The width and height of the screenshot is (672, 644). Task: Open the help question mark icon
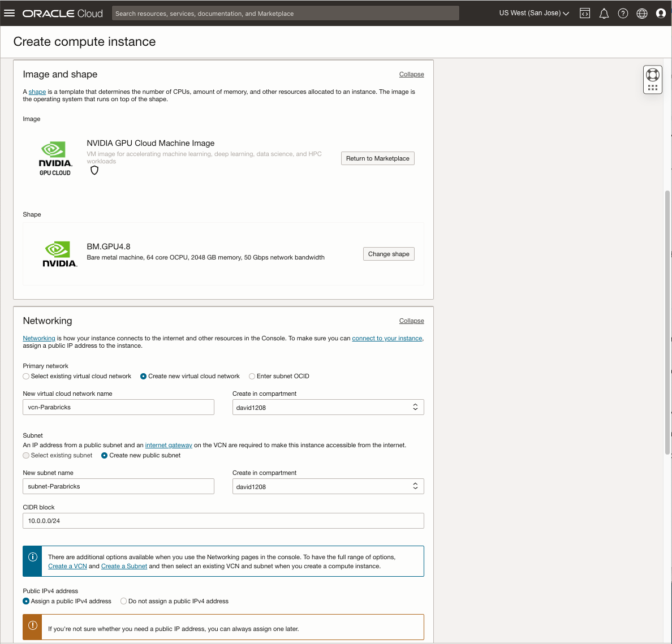[x=623, y=13]
